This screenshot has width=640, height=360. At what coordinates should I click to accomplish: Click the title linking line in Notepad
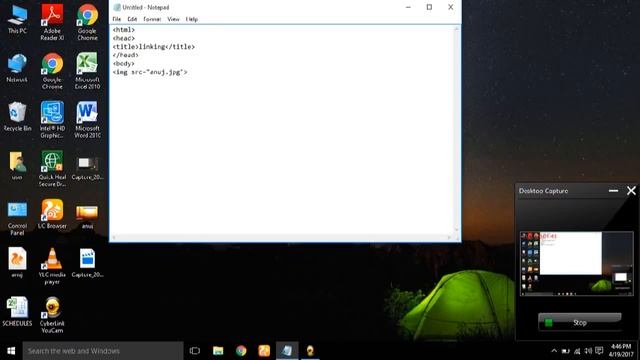(154, 47)
